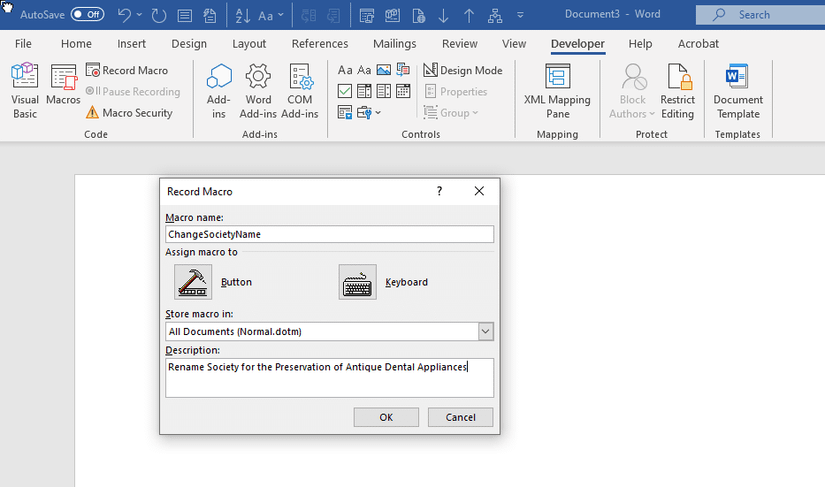Switch to the Insert ribbon tab

pos(131,44)
